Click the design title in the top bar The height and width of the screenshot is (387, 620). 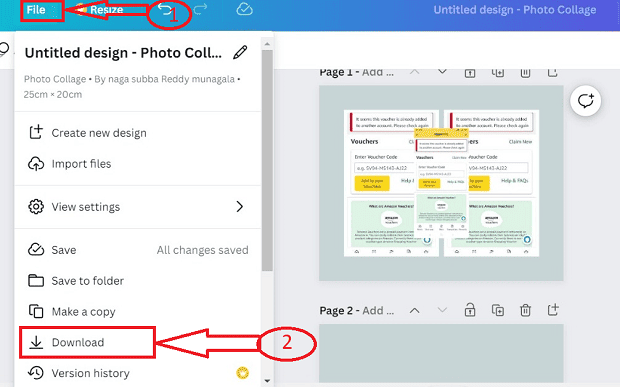coord(515,10)
